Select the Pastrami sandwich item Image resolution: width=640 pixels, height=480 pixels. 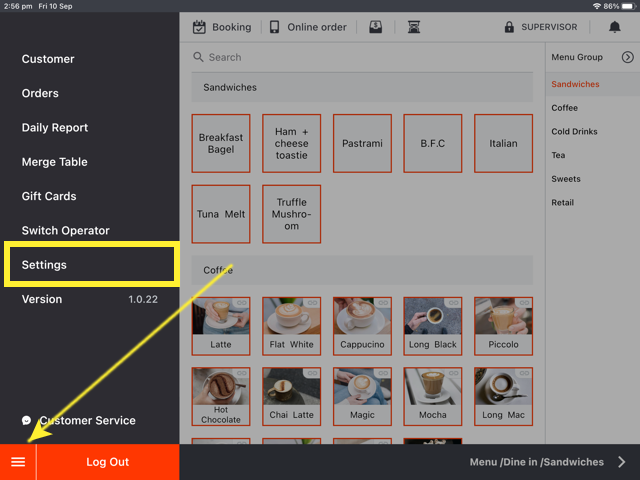coord(362,143)
